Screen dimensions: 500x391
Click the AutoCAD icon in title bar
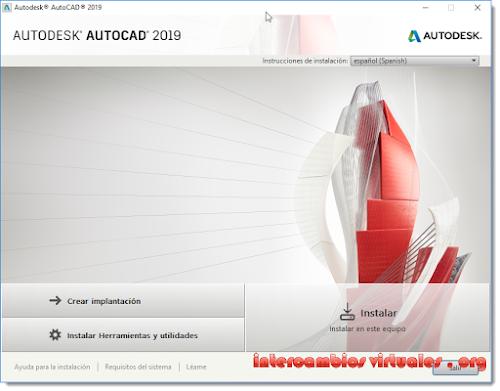click(x=7, y=7)
